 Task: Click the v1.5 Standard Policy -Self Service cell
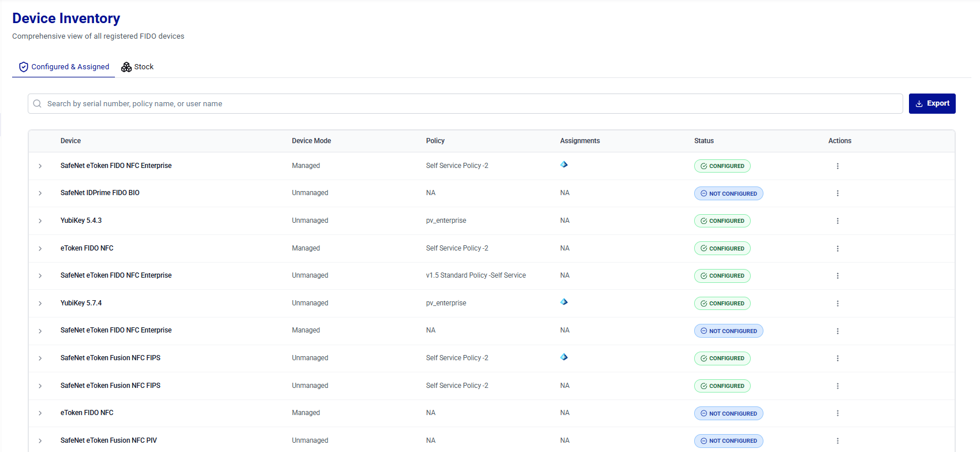pyautogui.click(x=476, y=275)
